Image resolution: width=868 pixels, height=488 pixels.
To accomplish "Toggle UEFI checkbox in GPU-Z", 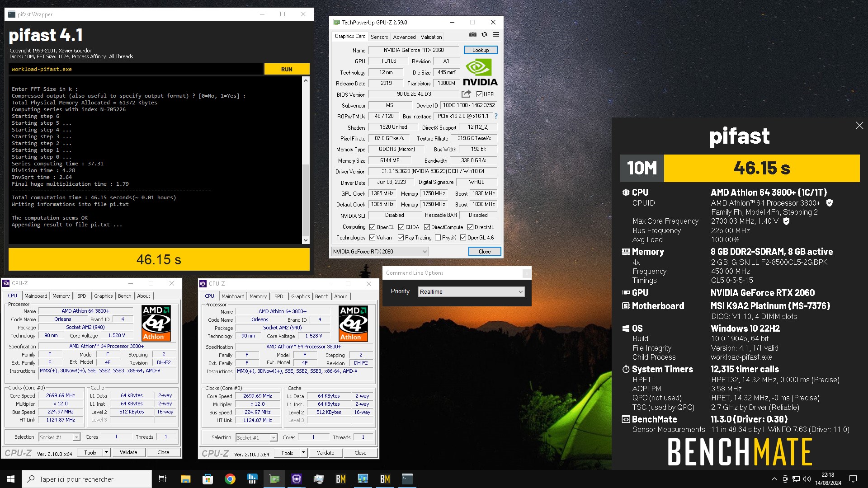I will [479, 94].
